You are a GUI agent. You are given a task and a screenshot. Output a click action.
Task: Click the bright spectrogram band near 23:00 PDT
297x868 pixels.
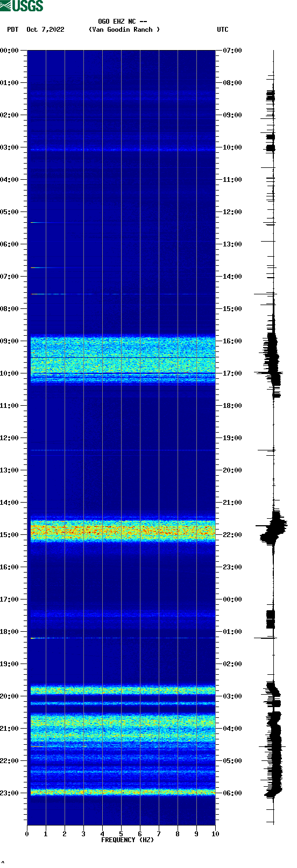pos(123,792)
